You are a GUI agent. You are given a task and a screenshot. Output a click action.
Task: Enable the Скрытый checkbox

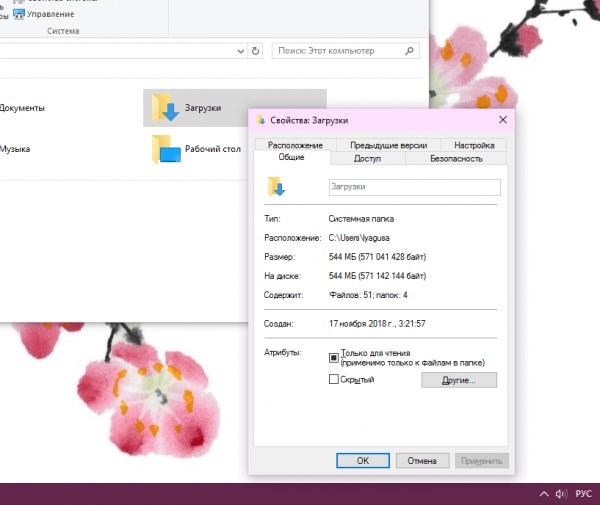(x=334, y=379)
